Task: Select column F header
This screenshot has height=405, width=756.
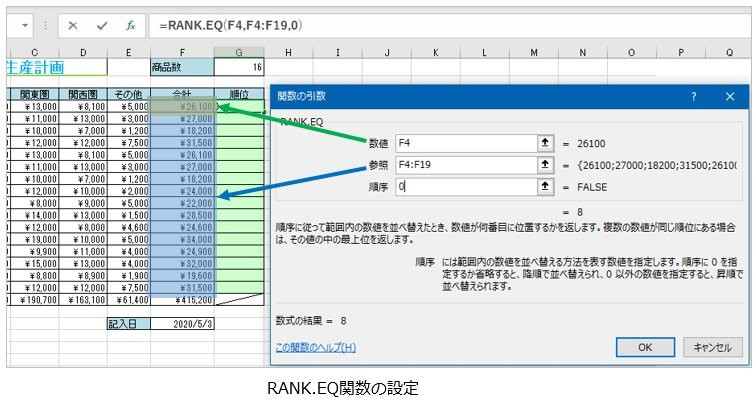Action: tap(181, 51)
